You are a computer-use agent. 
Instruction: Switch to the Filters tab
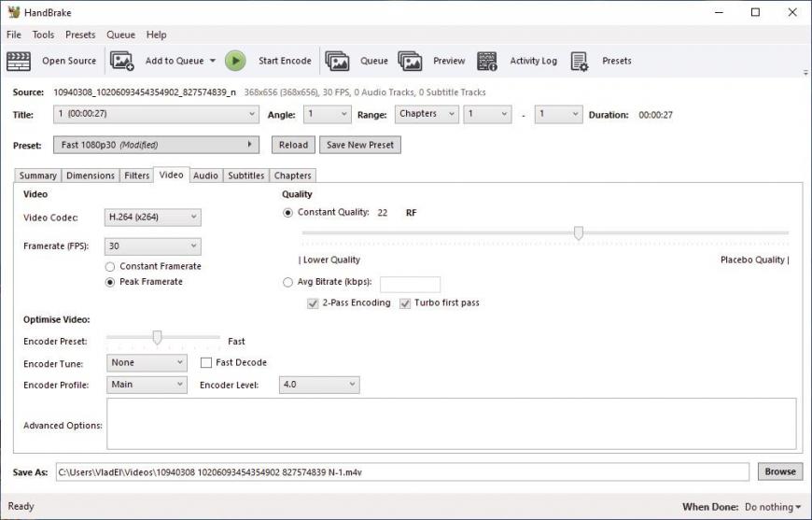[x=136, y=176]
